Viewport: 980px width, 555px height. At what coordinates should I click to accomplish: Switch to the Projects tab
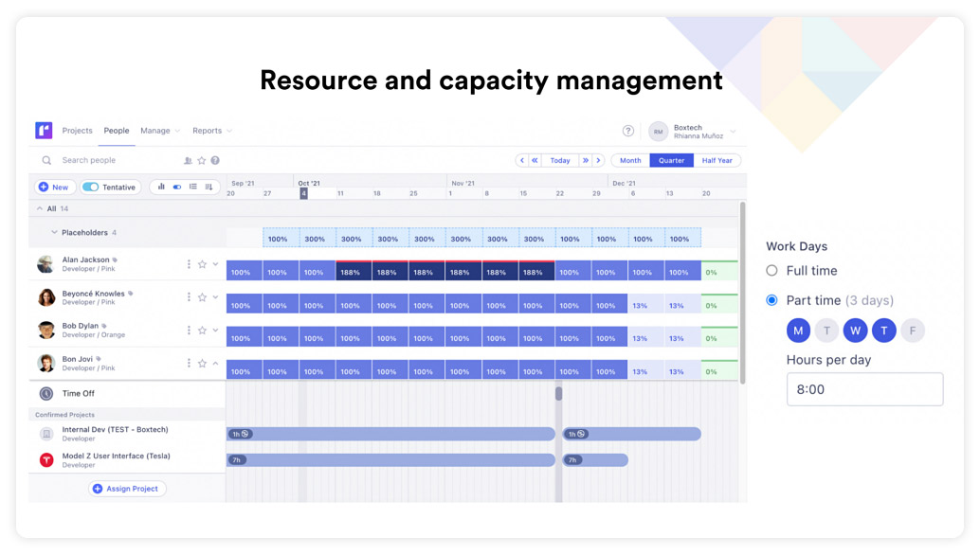(77, 131)
